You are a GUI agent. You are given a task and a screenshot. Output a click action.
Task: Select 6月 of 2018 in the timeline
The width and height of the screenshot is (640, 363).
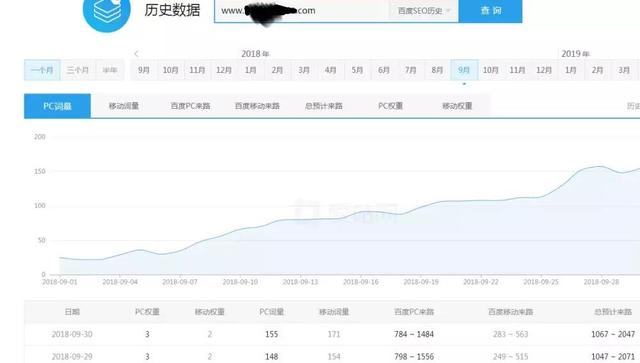384,70
